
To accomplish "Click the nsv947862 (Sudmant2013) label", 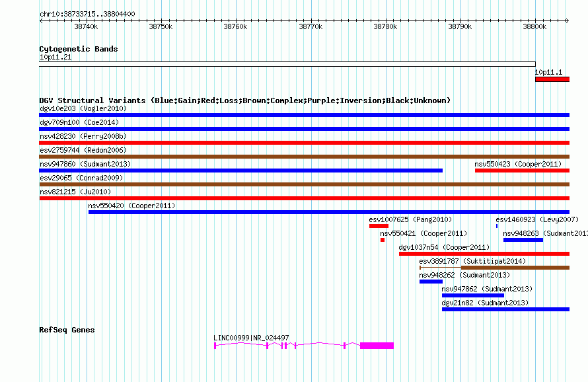I will [x=487, y=289].
